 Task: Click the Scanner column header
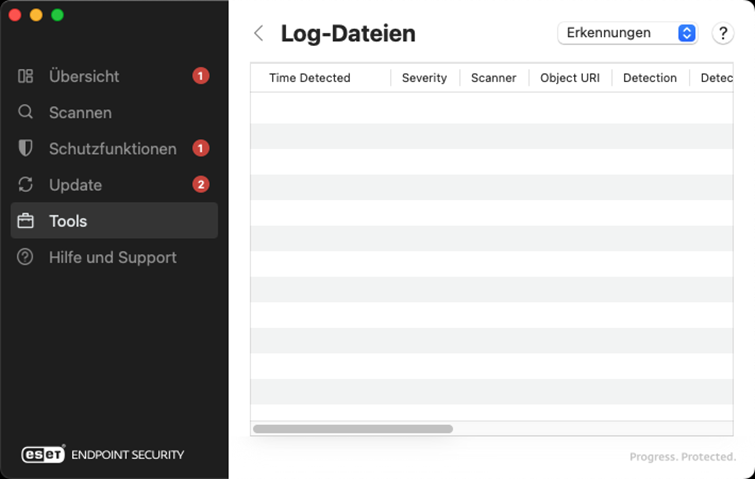pos(494,78)
